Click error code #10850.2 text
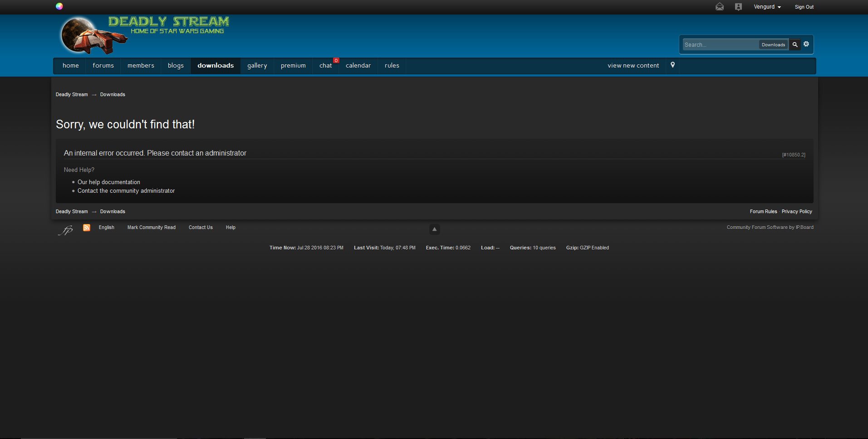 click(x=794, y=155)
